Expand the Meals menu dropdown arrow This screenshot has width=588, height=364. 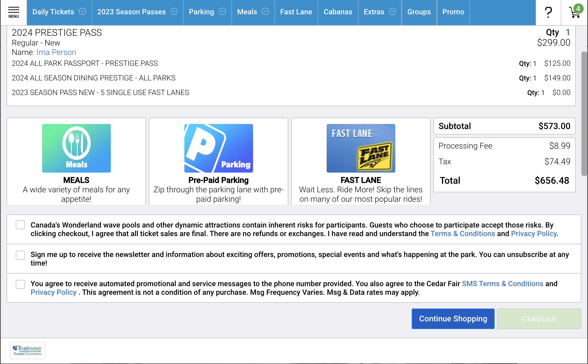265,11
